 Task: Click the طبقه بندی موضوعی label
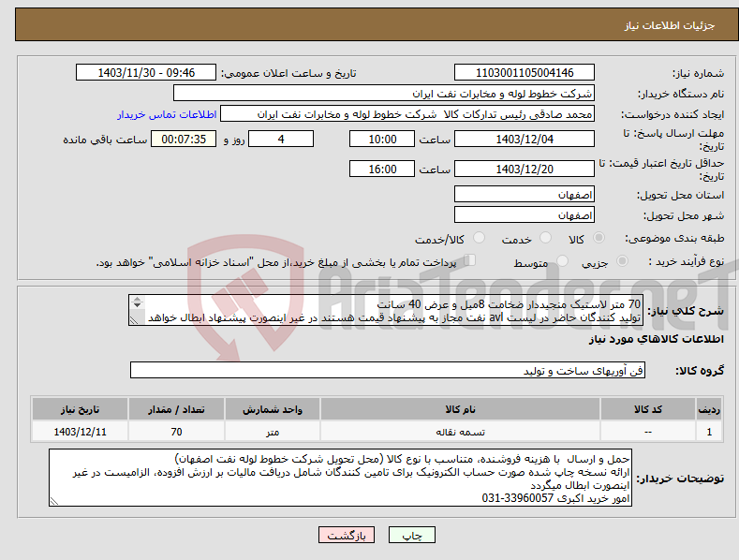[674, 238]
